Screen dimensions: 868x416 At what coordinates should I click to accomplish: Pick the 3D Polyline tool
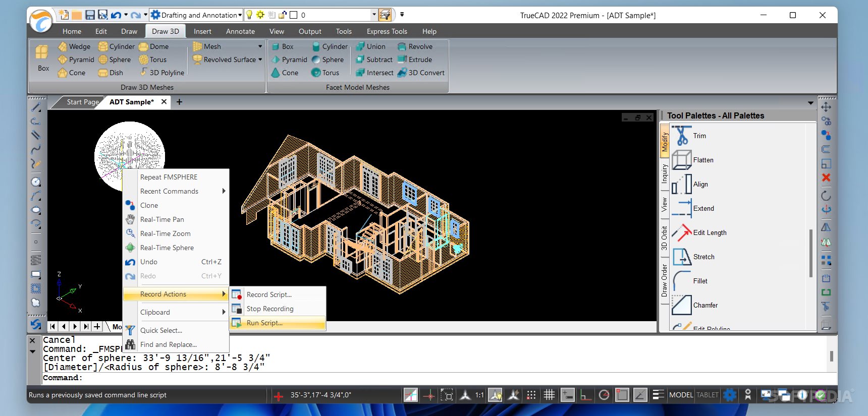coord(161,73)
